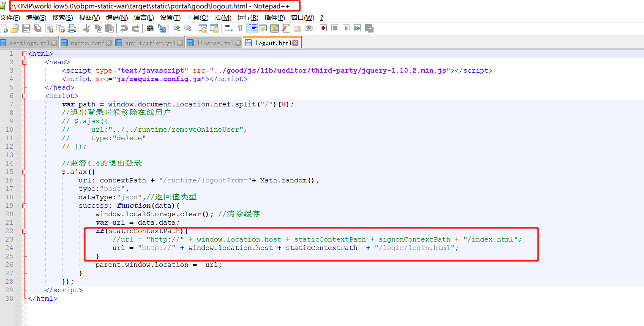Open the 编辑(E) menu
This screenshot has height=326, width=644.
(x=36, y=17)
